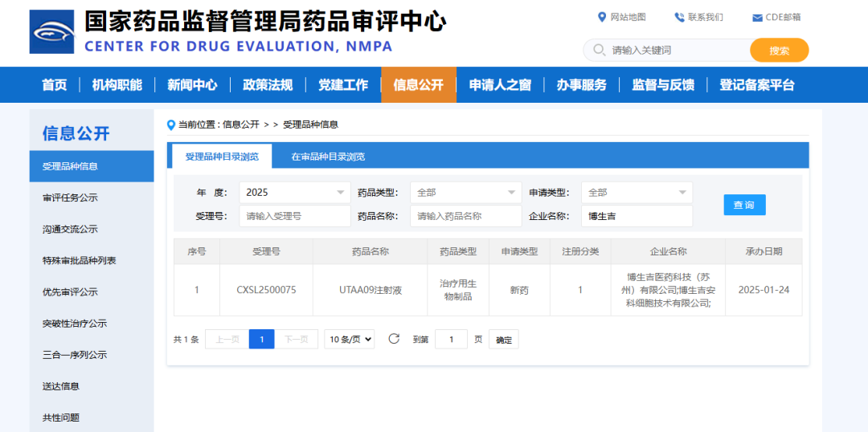868x432 pixels.
Task: Open CDE邮箱 link
Action: coord(784,17)
